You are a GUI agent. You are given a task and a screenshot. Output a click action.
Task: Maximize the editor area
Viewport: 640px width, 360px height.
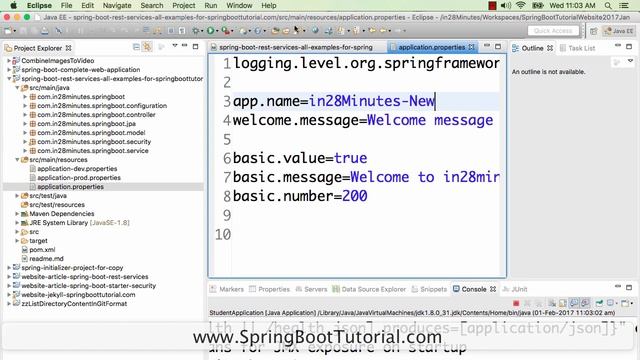tap(498, 47)
